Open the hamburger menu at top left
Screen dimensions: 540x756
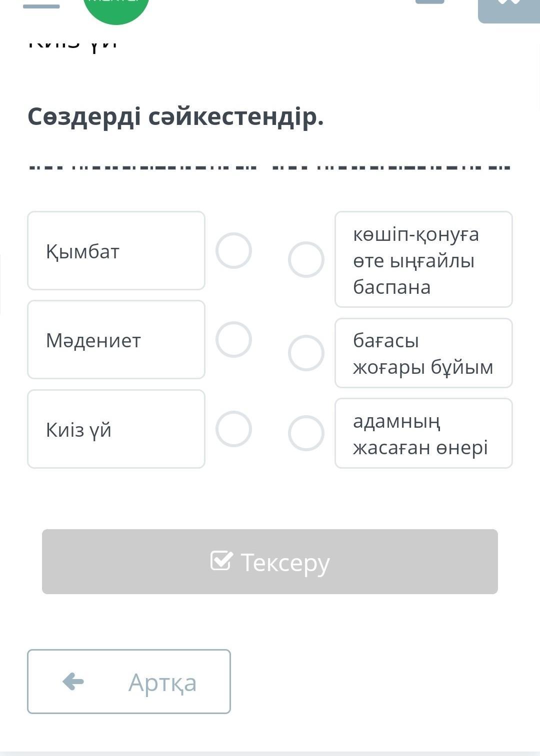pyautogui.click(x=41, y=6)
